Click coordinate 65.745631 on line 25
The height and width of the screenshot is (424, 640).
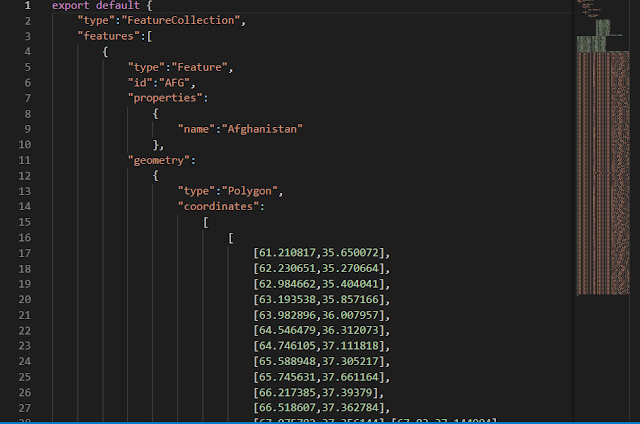pos(287,377)
